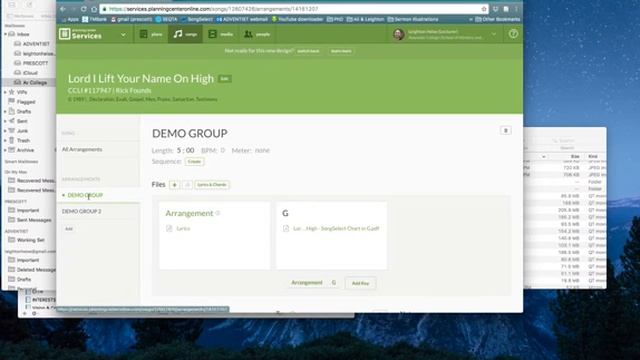
Task: Click the Lyrics document icon
Action: tap(169, 228)
